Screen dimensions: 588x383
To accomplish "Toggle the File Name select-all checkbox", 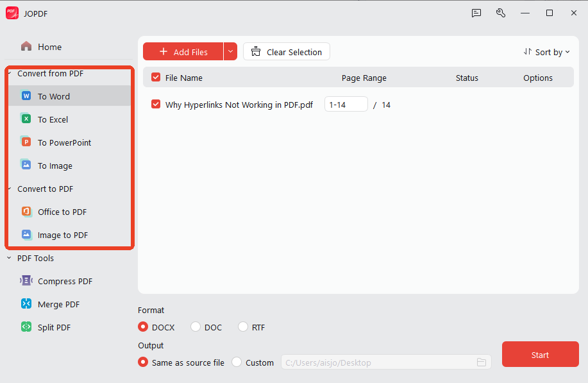I will click(156, 77).
